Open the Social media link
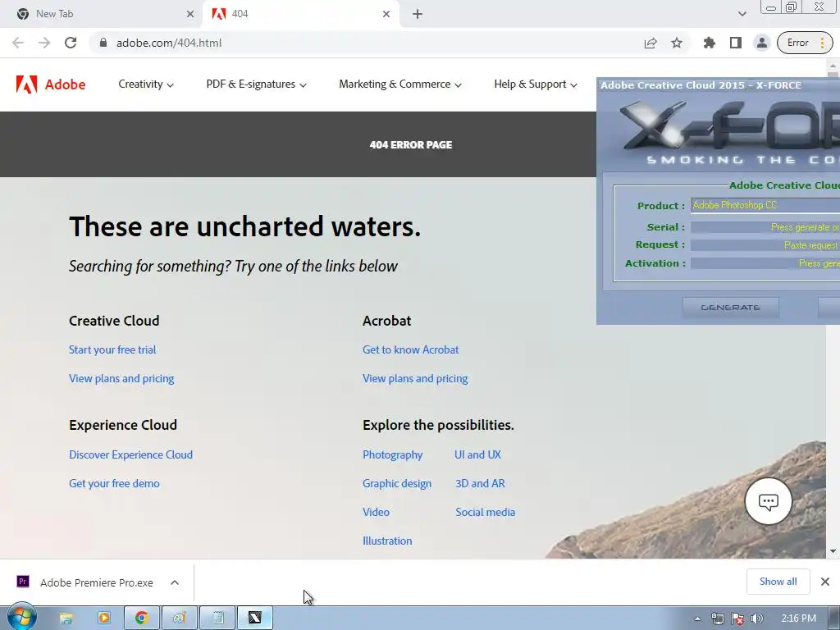Screen dimensions: 840x630 (486, 512)
